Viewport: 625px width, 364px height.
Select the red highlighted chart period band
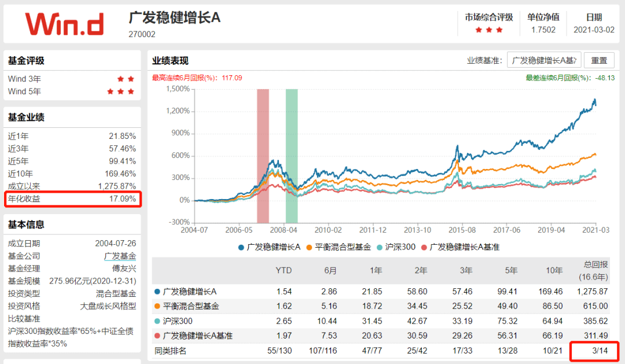[263, 156]
